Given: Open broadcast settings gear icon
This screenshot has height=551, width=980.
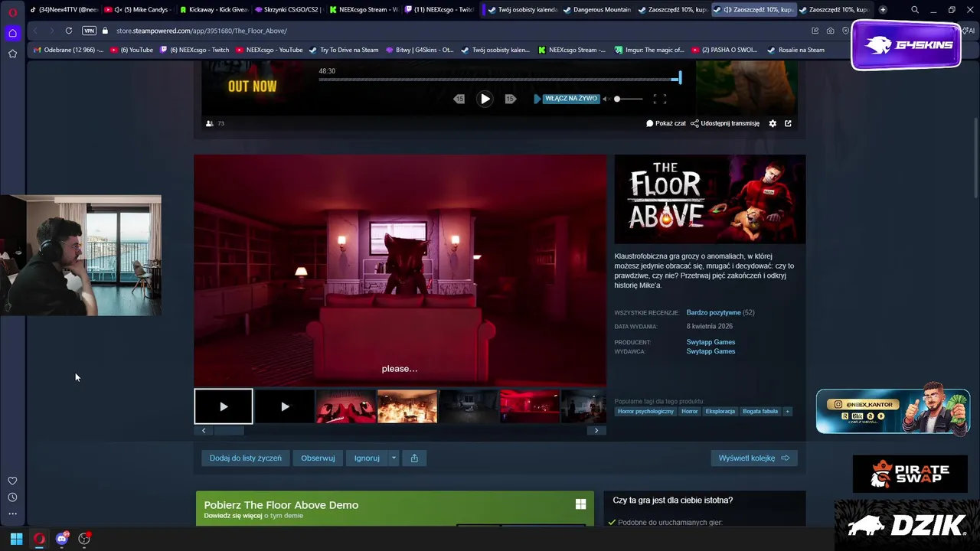Looking at the screenshot, I should pyautogui.click(x=773, y=123).
